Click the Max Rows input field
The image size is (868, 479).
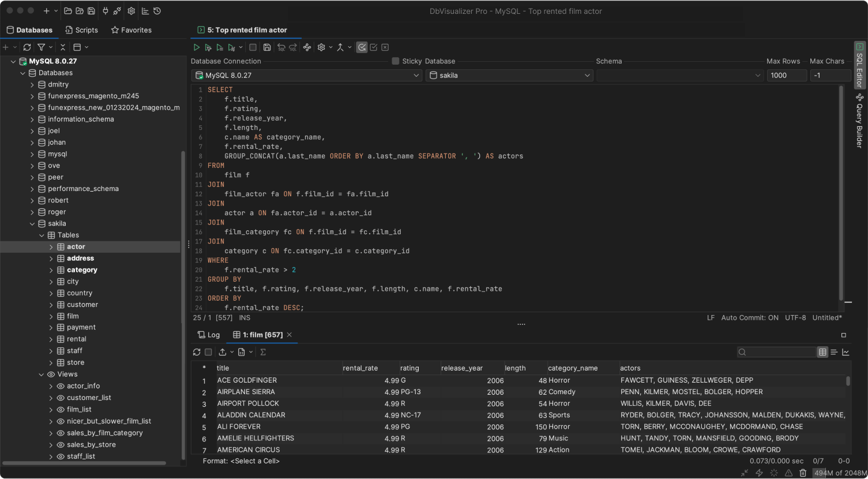point(787,76)
